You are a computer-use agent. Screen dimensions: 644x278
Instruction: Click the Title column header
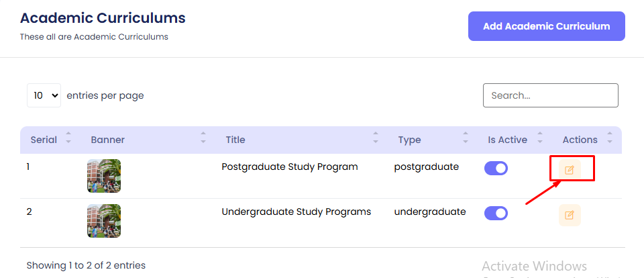[235, 140]
